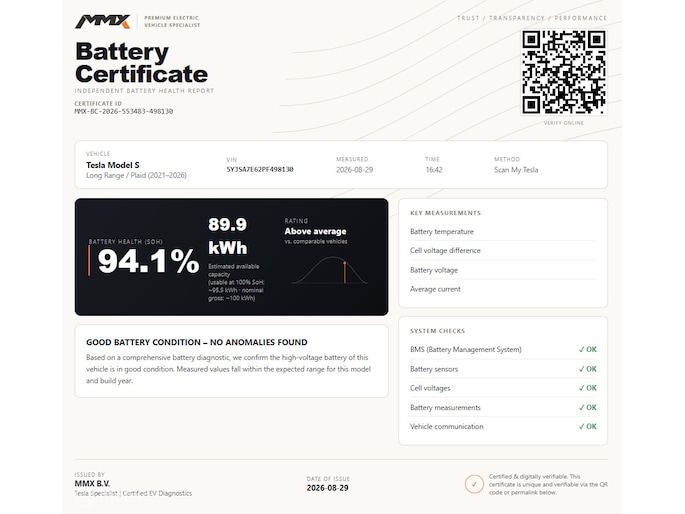Click the Scan My Tesla method text
Viewport: 685px width, 514px height.
(516, 170)
